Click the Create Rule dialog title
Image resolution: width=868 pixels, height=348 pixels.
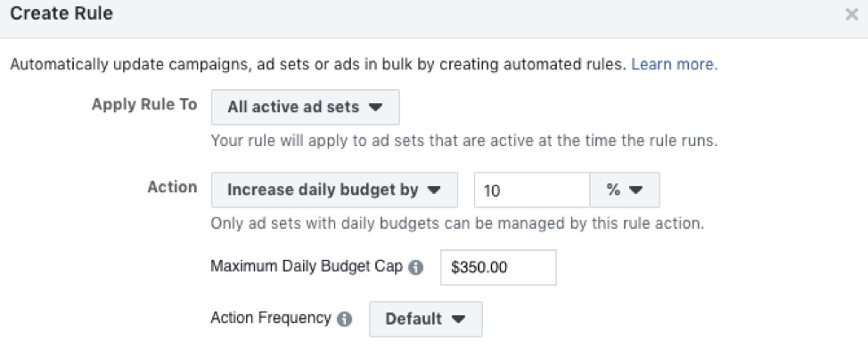pos(61,13)
